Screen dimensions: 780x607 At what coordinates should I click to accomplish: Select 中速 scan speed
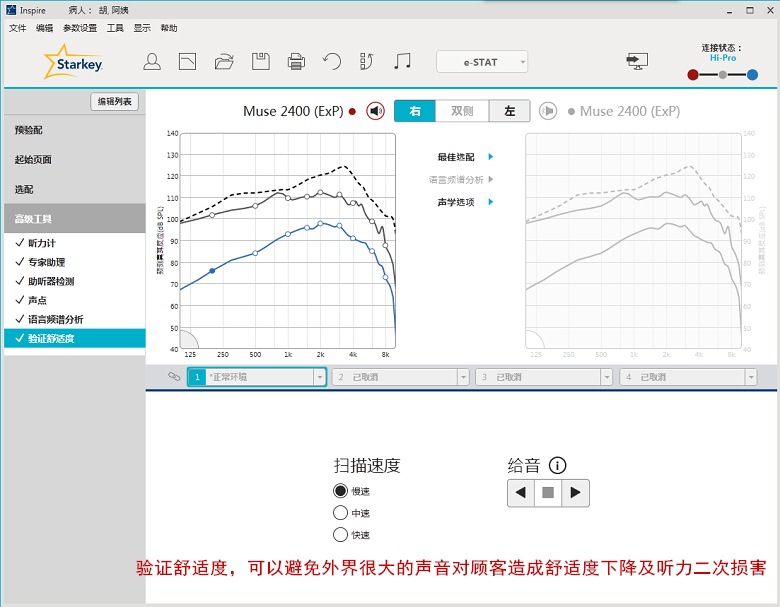(x=341, y=513)
